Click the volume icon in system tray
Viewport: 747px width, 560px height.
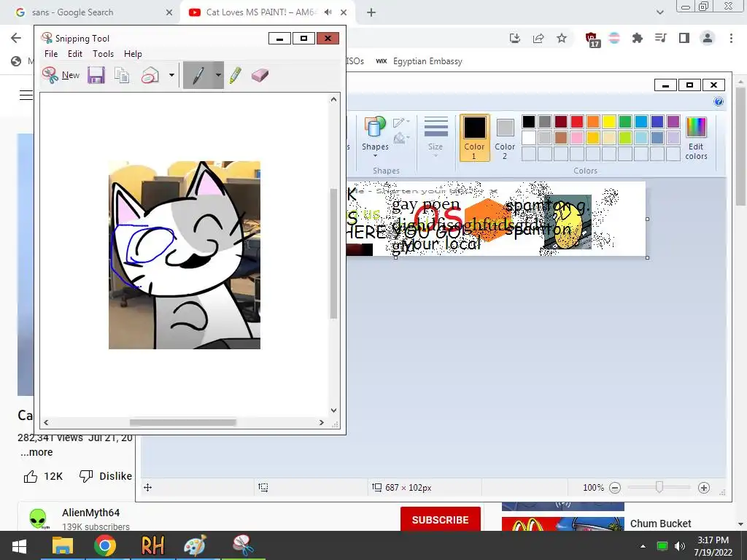click(x=680, y=546)
